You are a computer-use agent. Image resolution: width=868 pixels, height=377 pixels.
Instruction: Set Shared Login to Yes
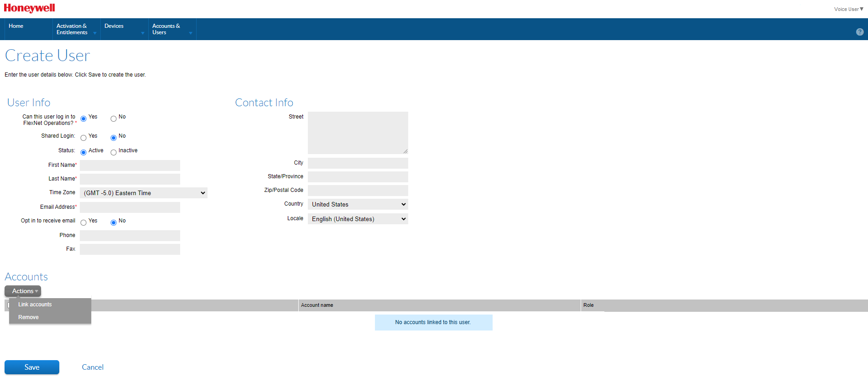(83, 138)
